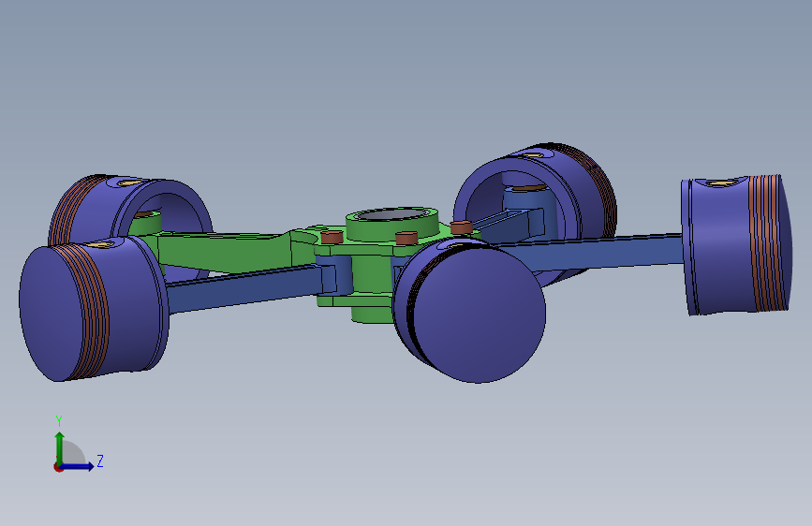This screenshot has width=812, height=526.
Task: Select the rightmost brown bolt near the hub
Action: point(462,226)
